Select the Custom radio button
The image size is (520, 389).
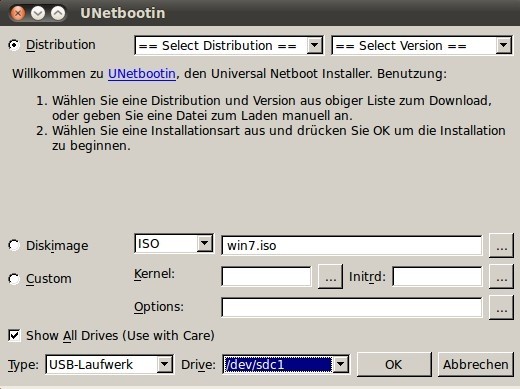coord(14,279)
